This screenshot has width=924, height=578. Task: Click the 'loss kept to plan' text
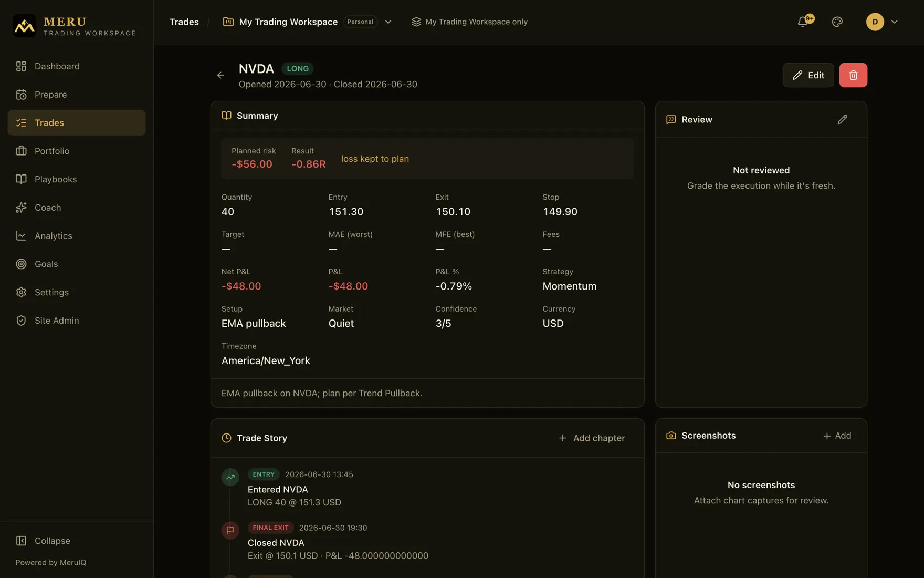[x=375, y=159]
